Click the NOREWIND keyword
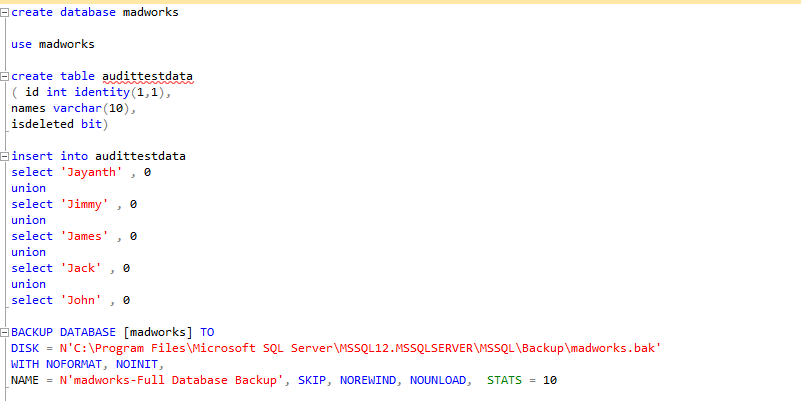 coord(368,381)
